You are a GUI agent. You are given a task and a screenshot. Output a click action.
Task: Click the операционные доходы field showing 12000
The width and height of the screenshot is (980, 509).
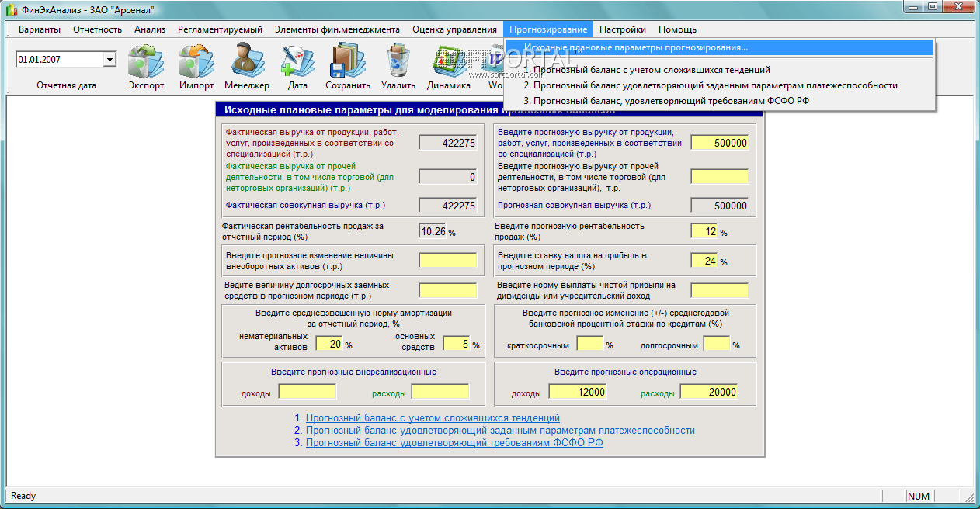pos(578,392)
